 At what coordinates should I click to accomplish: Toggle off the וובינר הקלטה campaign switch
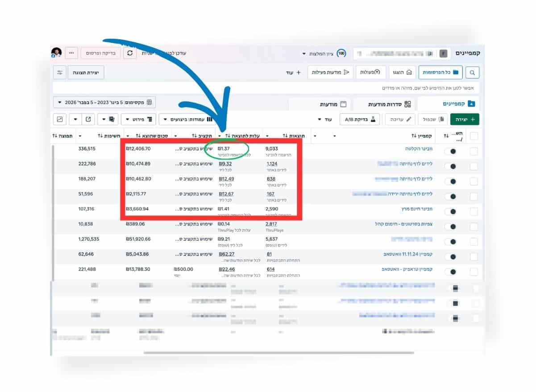click(451, 152)
